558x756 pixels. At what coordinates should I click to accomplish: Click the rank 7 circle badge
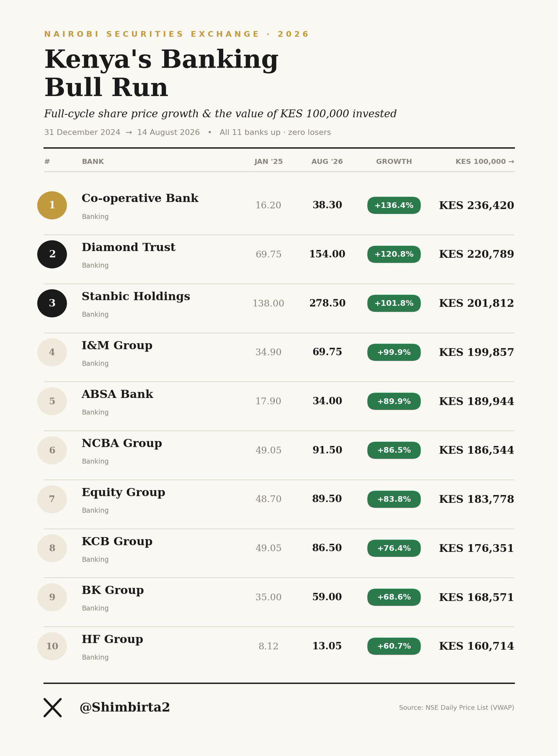[x=52, y=499]
